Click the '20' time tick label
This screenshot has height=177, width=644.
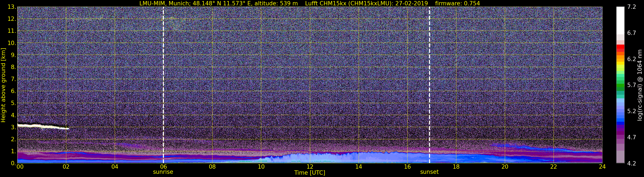(x=505, y=167)
